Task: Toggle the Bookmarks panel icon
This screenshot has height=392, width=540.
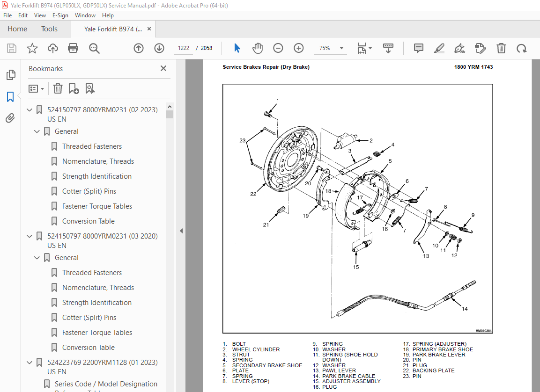Action: pyautogui.click(x=10, y=97)
